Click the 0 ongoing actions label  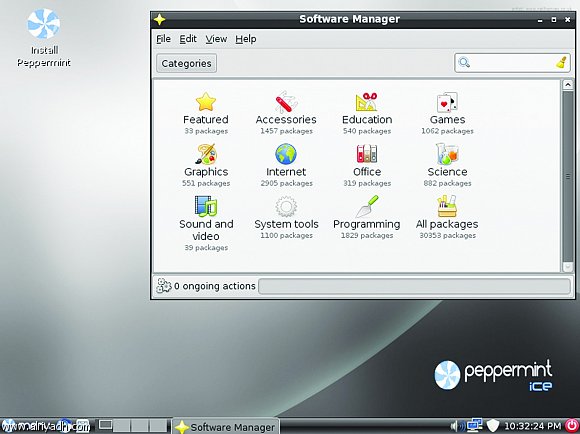click(215, 286)
